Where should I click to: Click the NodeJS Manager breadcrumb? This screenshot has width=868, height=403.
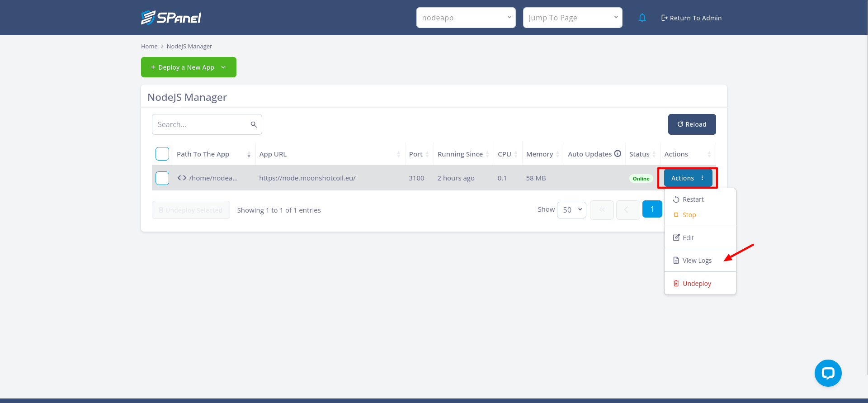(x=189, y=46)
